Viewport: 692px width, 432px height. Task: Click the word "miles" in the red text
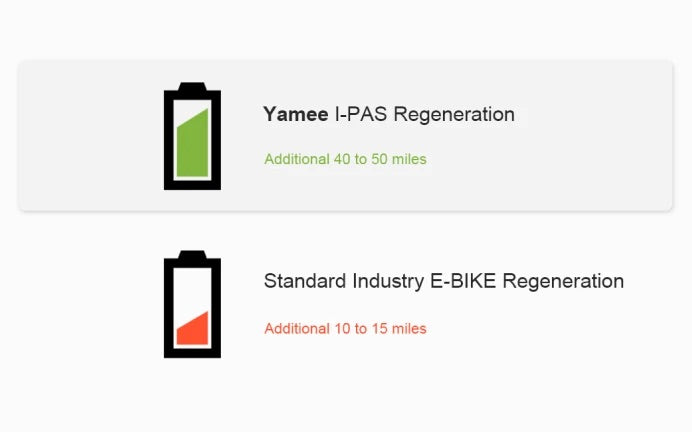click(x=409, y=328)
